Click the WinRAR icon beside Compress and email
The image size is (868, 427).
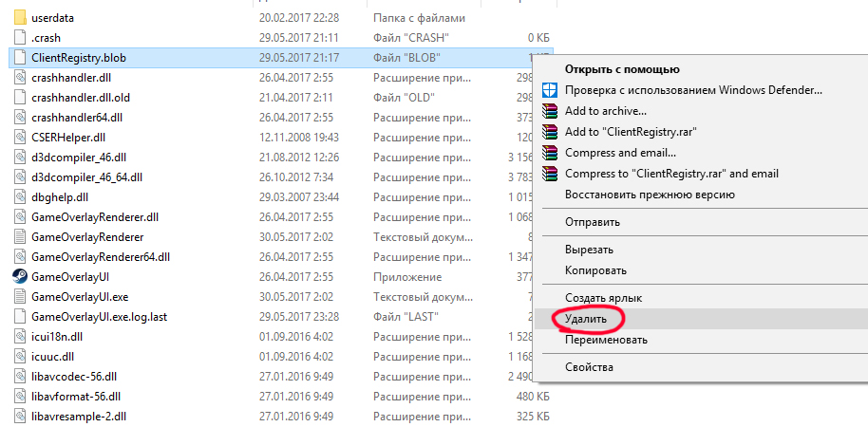[549, 153]
